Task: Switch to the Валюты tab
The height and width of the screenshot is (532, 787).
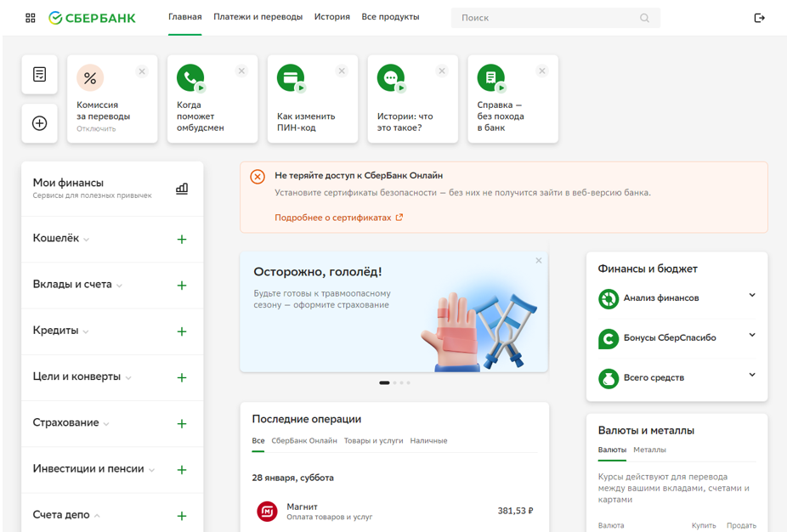Action: (612, 450)
